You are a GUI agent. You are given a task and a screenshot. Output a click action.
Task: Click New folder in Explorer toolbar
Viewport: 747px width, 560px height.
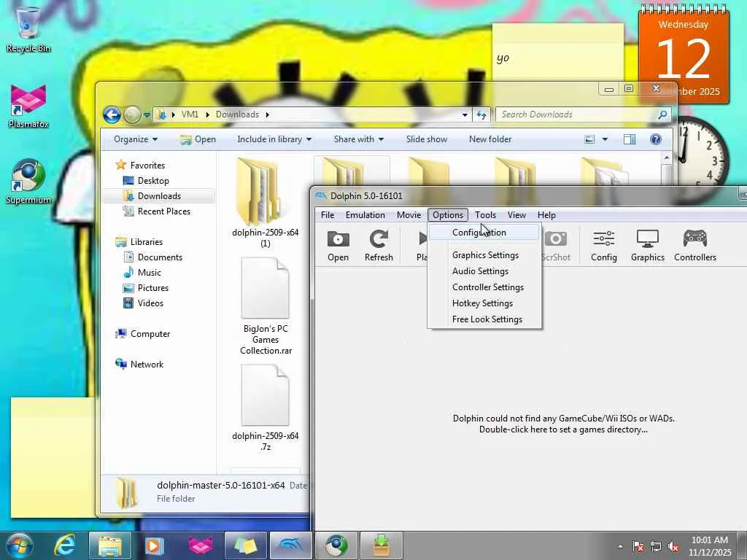pyautogui.click(x=489, y=139)
